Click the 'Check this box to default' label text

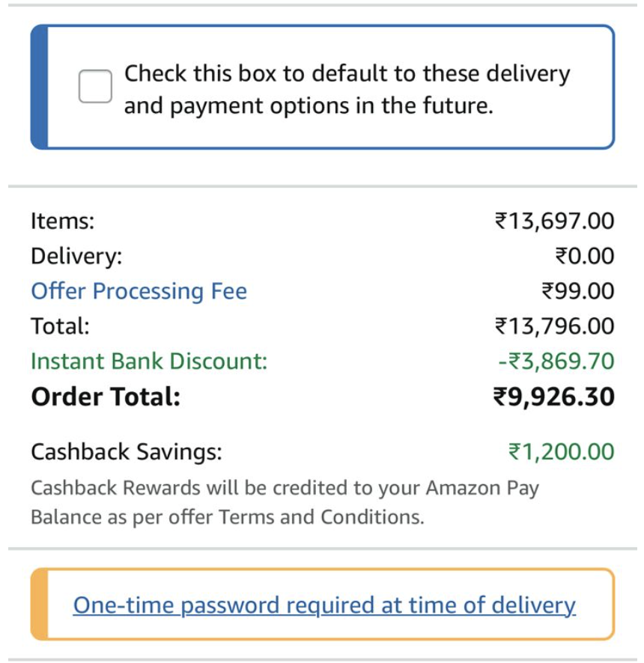pos(347,90)
